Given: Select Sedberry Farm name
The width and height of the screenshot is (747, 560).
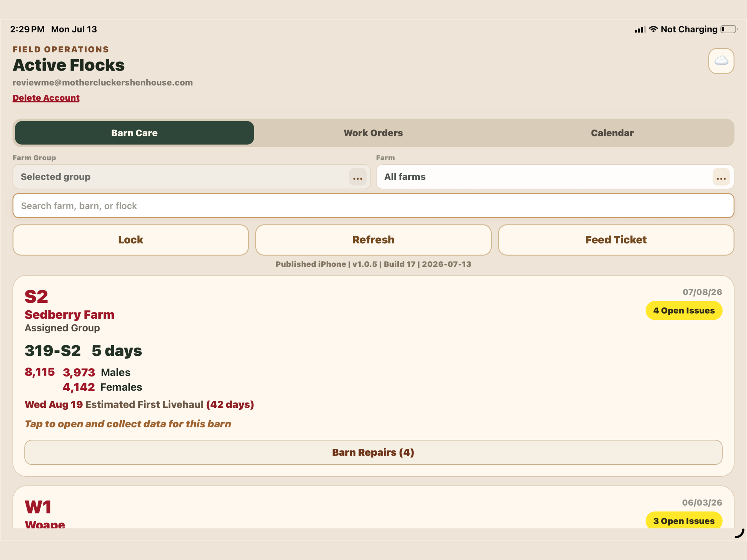Looking at the screenshot, I should (69, 315).
